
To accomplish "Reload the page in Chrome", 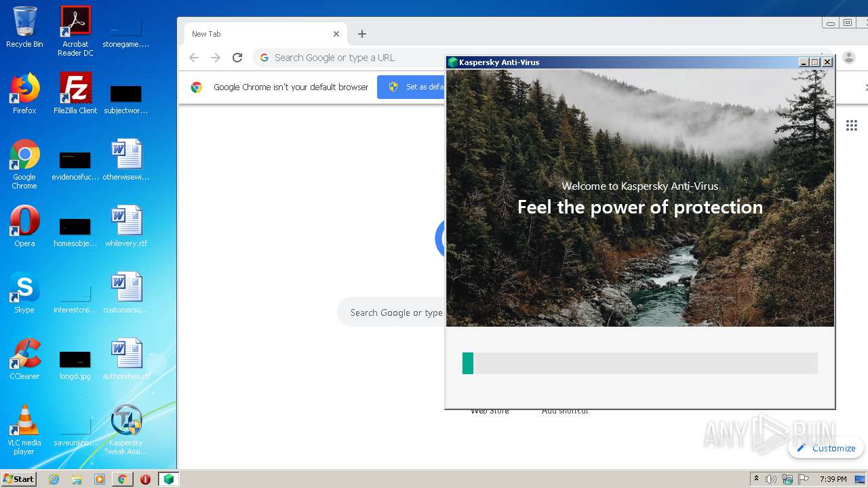I will 237,58.
